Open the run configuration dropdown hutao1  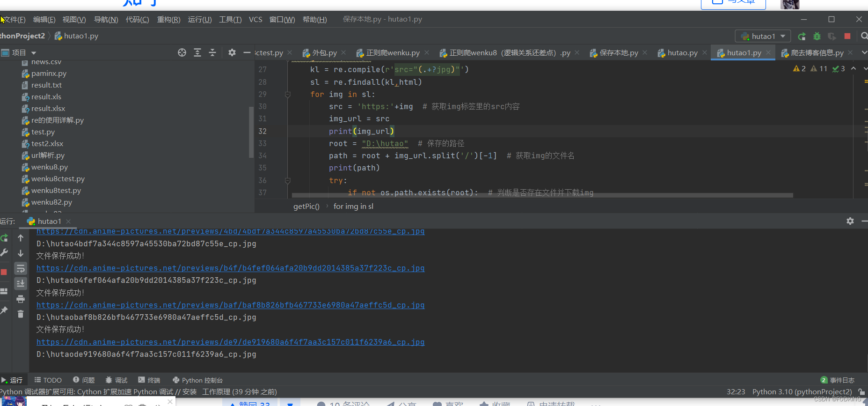click(763, 36)
